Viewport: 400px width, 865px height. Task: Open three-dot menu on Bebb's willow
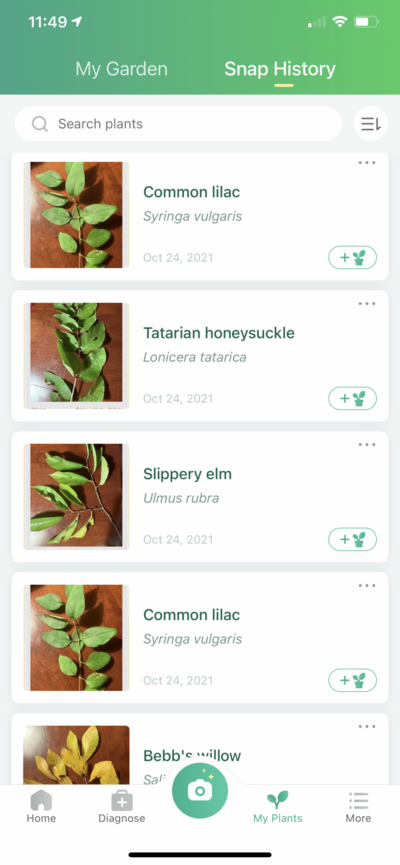click(367, 727)
